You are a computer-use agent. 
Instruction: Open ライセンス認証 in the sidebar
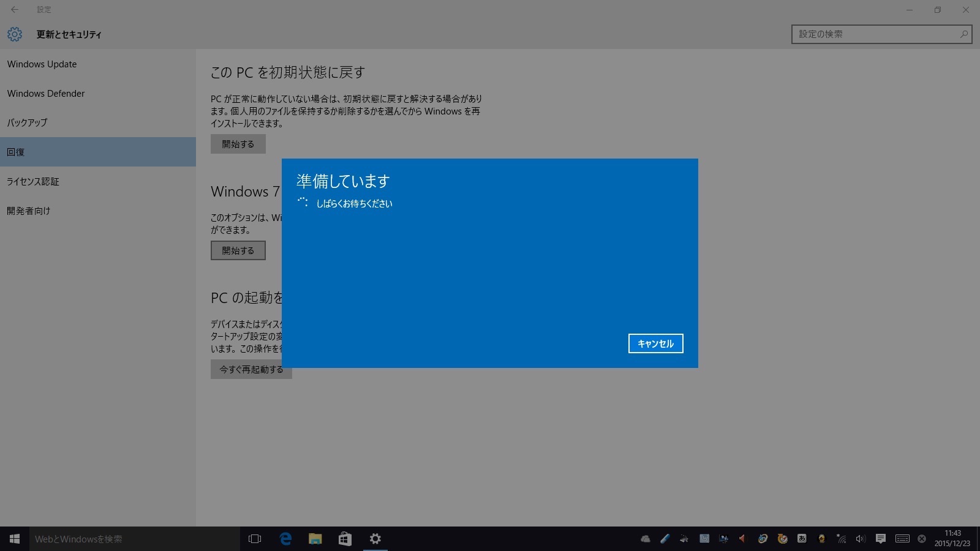click(98, 181)
